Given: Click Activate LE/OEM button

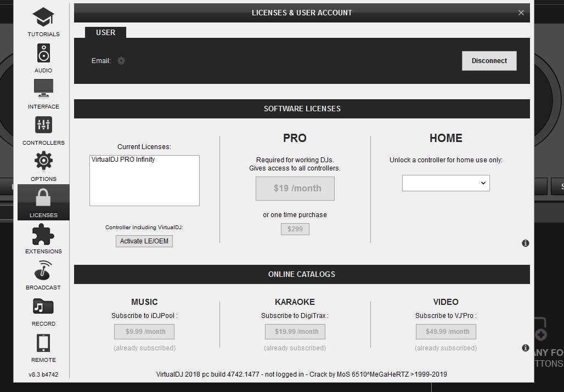Looking at the screenshot, I should [144, 241].
